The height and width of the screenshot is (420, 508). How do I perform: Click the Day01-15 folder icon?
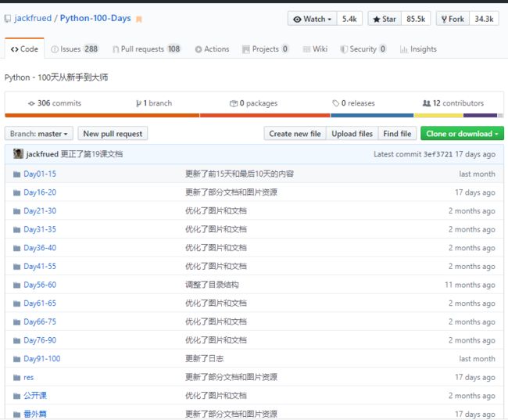(x=17, y=174)
